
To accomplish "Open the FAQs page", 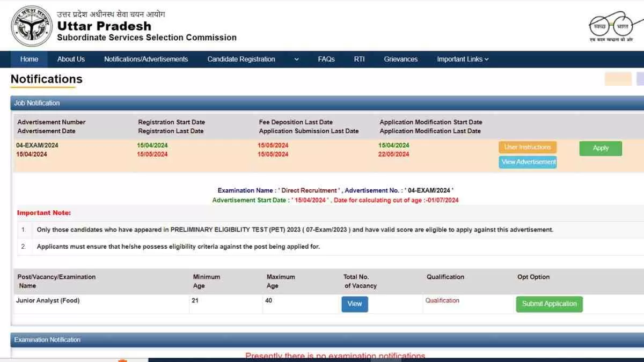I will 326,59.
